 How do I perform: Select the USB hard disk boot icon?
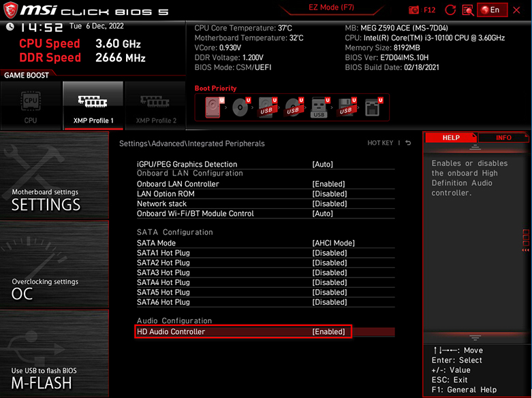[267, 107]
